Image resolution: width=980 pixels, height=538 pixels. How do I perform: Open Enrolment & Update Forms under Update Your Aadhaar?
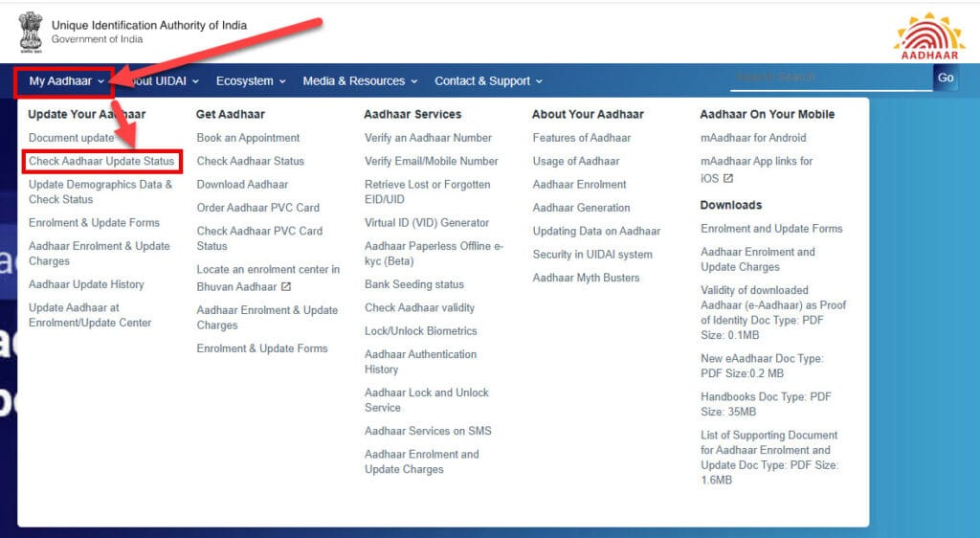point(94,223)
